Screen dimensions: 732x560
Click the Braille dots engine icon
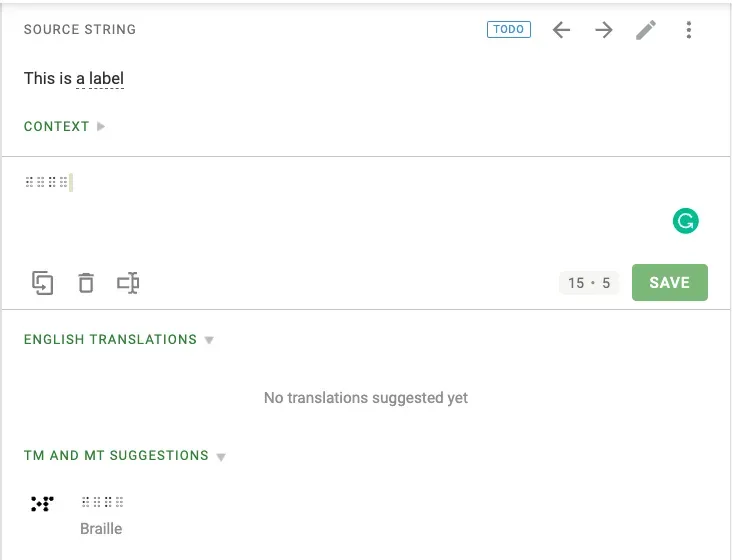42,503
